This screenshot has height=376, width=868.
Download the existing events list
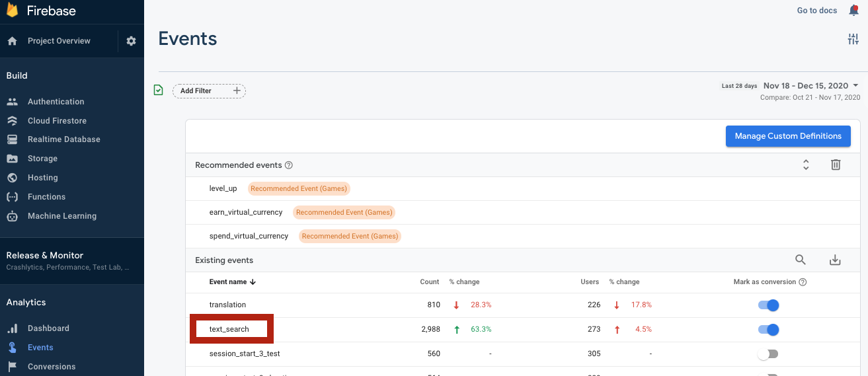click(835, 260)
